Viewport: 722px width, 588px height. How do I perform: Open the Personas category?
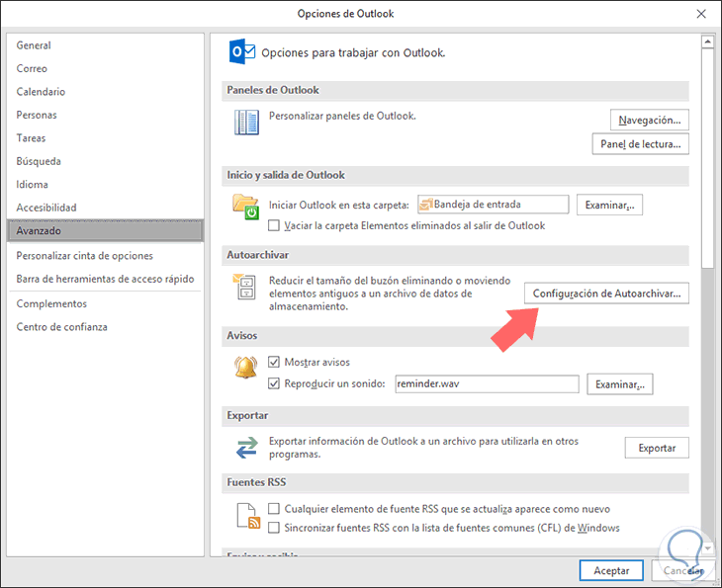[x=106, y=115]
